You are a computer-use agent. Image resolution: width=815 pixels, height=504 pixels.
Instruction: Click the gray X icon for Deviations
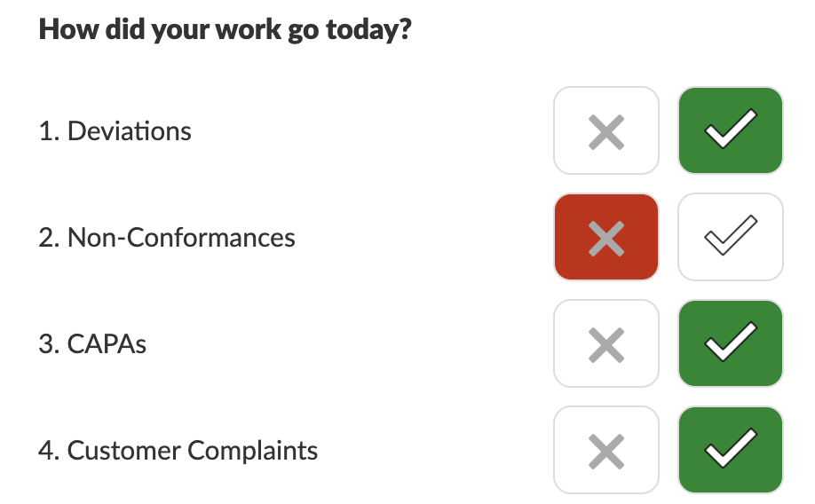[605, 130]
